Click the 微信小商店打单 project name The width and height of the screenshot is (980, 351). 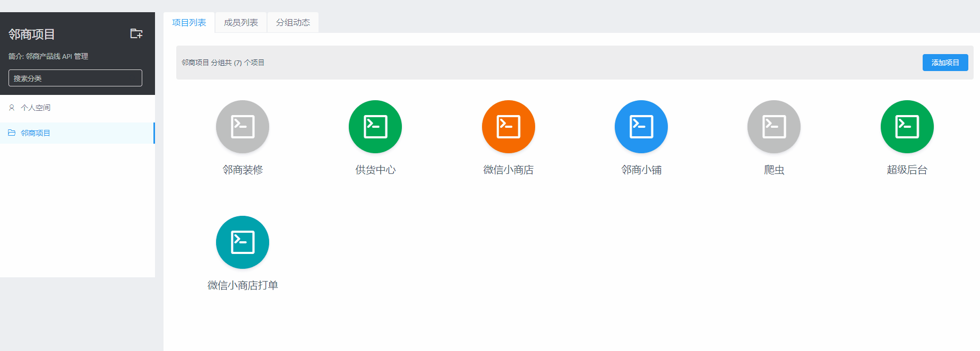pos(243,285)
